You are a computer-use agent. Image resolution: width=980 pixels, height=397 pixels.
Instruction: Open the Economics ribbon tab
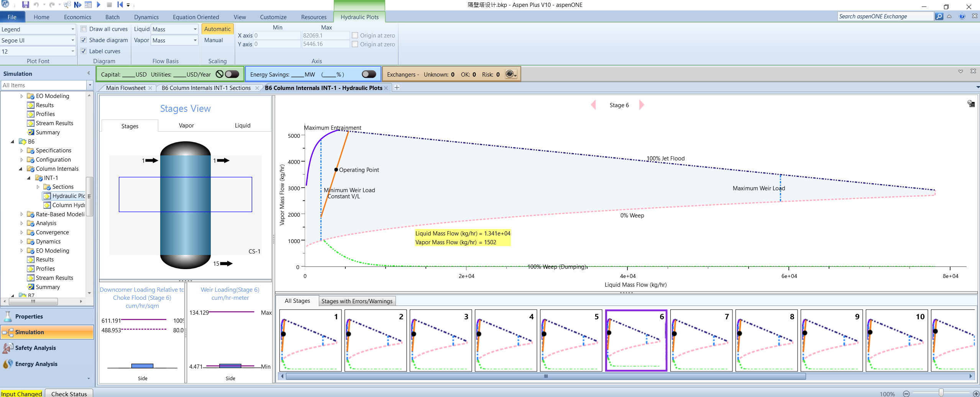[x=77, y=17]
